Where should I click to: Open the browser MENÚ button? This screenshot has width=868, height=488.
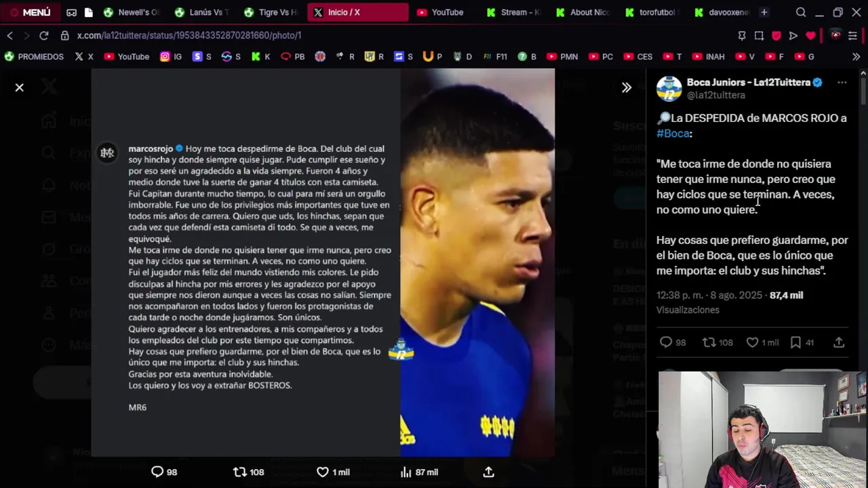point(31,12)
